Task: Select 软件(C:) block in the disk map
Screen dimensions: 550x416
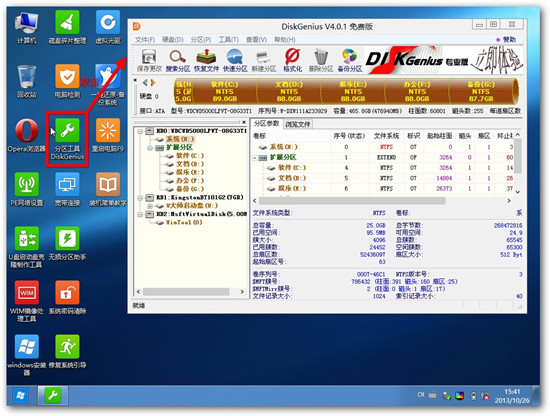Action: [x=224, y=91]
